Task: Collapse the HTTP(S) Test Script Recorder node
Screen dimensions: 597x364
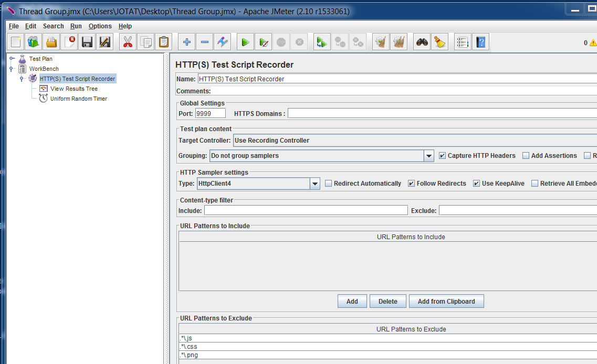Action: pyautogui.click(x=21, y=78)
